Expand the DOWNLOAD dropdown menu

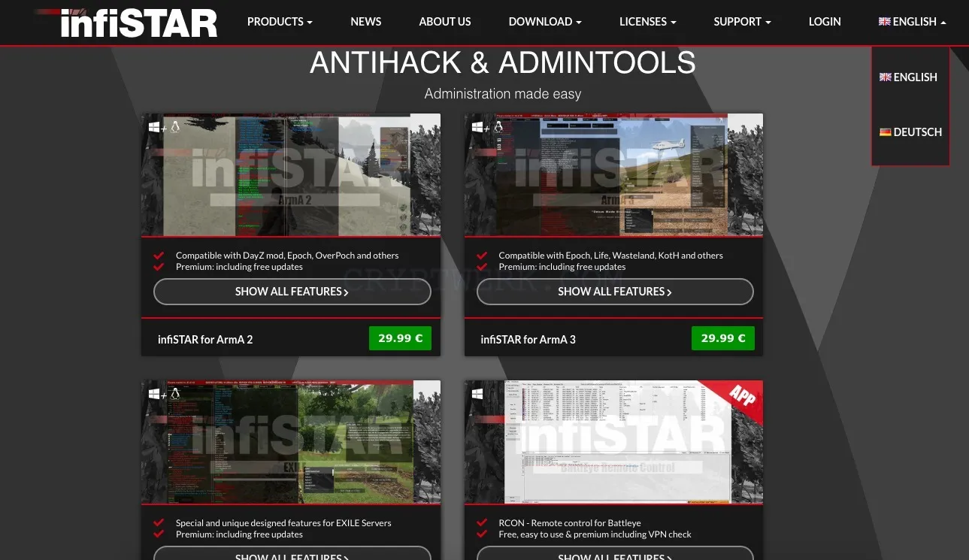(545, 22)
